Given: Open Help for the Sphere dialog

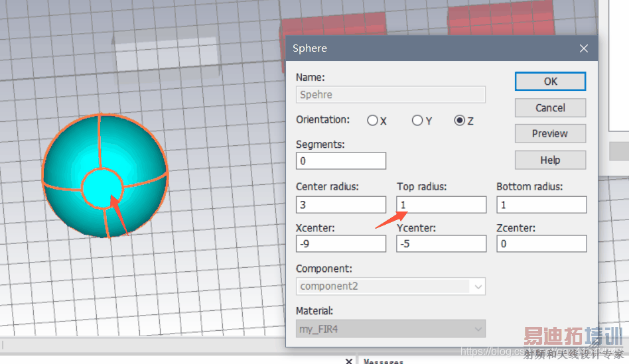Looking at the screenshot, I should [x=550, y=160].
